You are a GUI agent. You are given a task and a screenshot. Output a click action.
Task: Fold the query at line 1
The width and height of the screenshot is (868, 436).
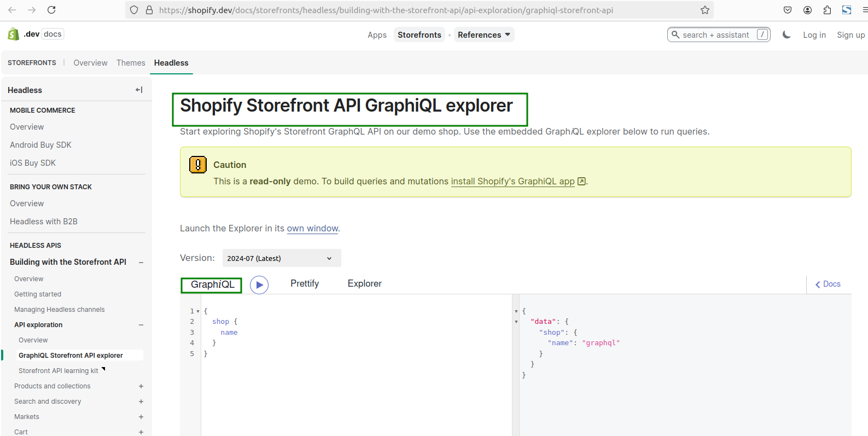(x=198, y=311)
